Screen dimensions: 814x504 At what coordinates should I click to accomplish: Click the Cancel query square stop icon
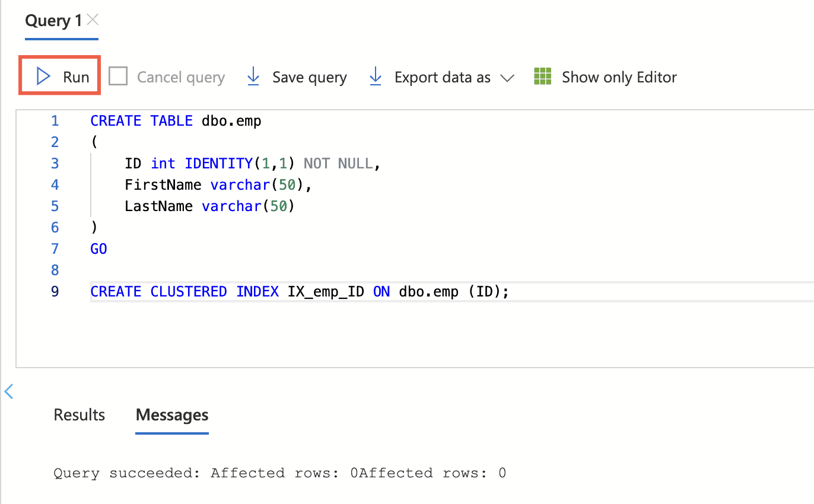click(x=118, y=76)
